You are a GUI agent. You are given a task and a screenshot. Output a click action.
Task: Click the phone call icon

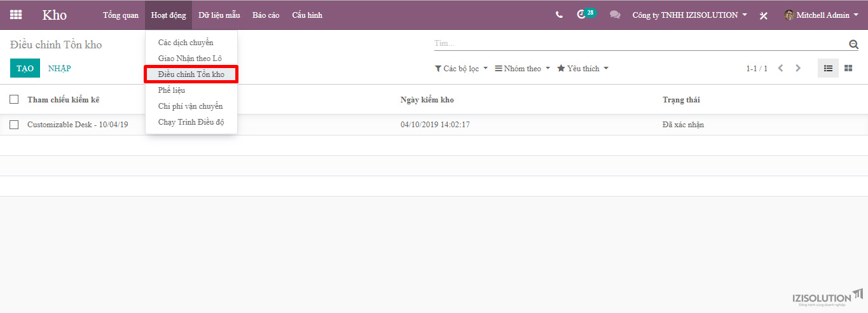click(x=559, y=15)
